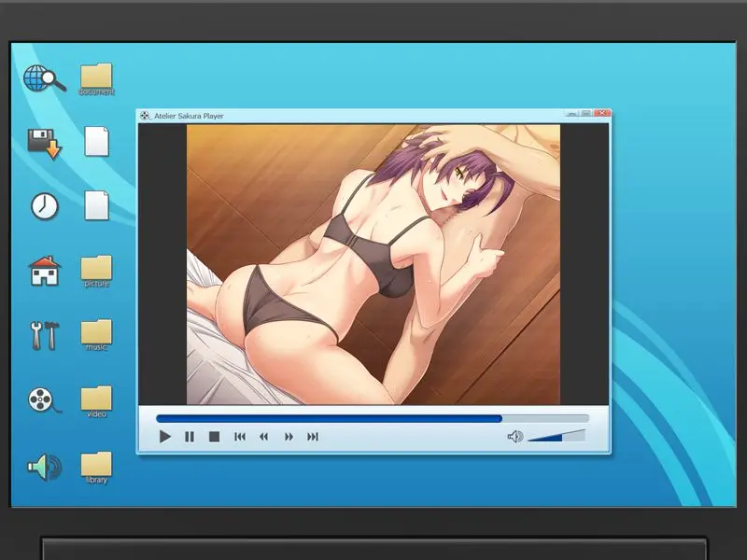The height and width of the screenshot is (560, 747).
Task: Pause the video playback
Action: pos(190,436)
